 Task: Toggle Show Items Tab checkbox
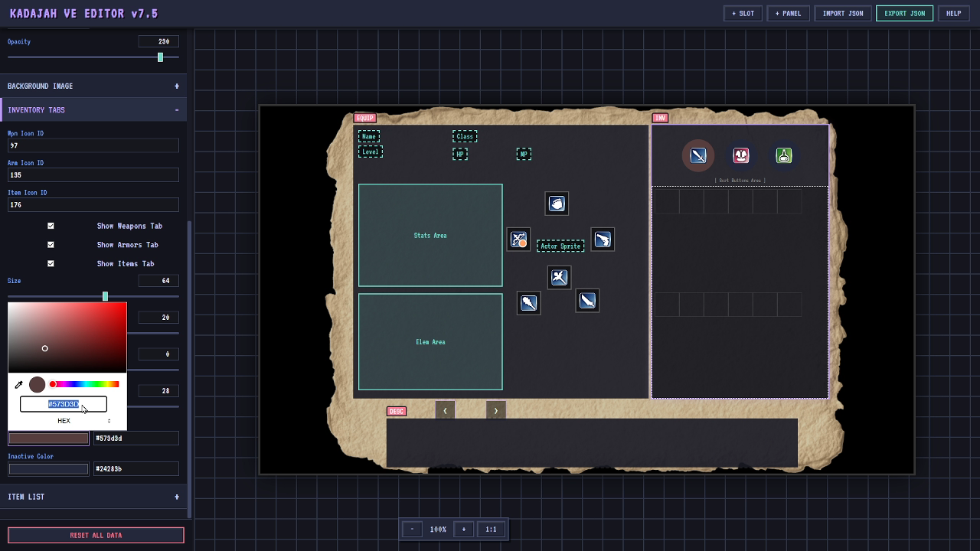[x=51, y=263]
